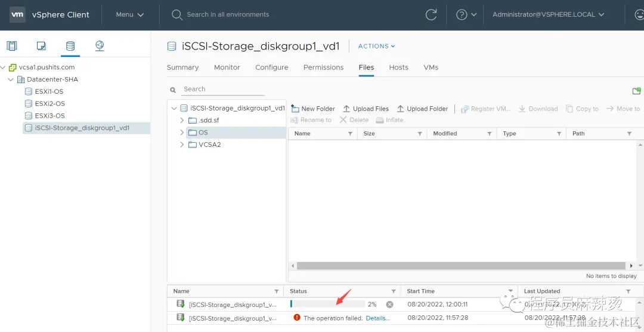Filter the tasks Name column
Viewport: 644px width, 332px height.
point(277,291)
